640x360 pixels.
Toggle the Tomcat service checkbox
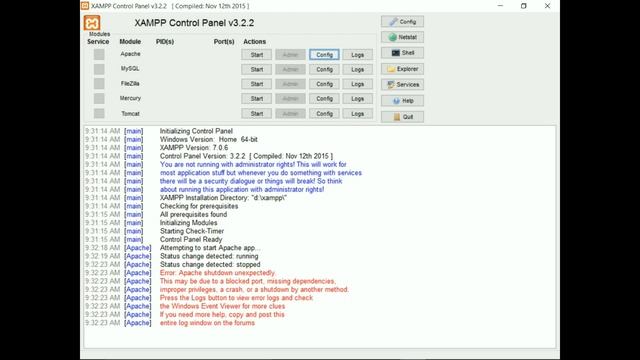click(x=99, y=113)
